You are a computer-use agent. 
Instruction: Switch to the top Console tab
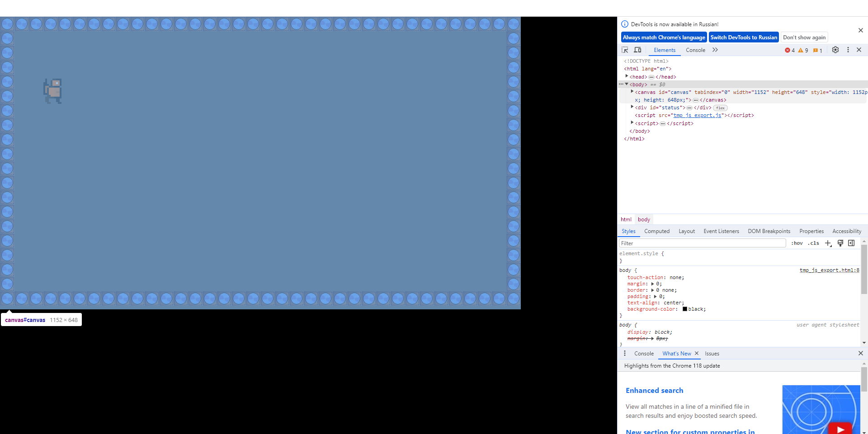click(x=695, y=50)
